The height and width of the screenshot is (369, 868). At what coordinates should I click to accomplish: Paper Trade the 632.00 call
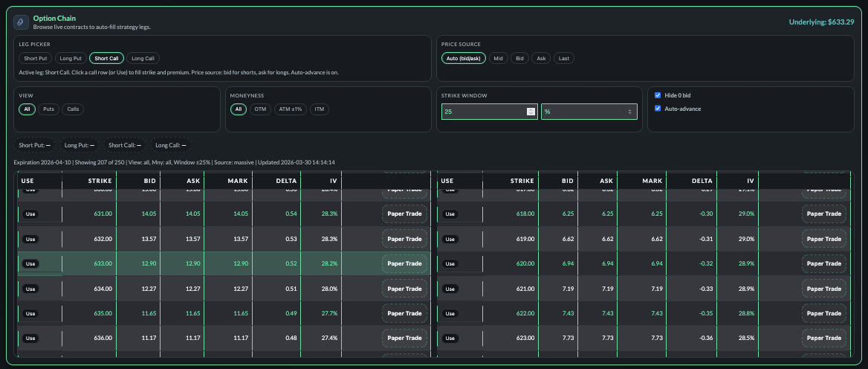pos(405,239)
